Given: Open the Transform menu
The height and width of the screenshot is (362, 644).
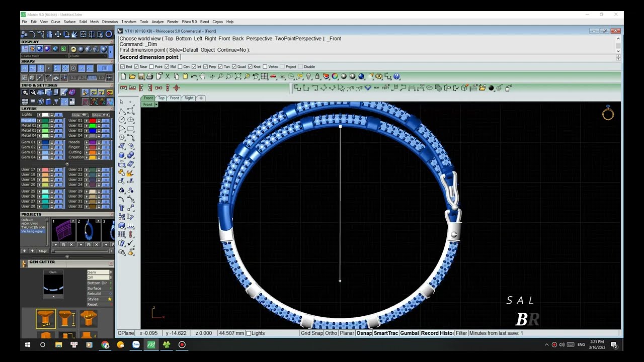Looking at the screenshot, I should pos(129,22).
